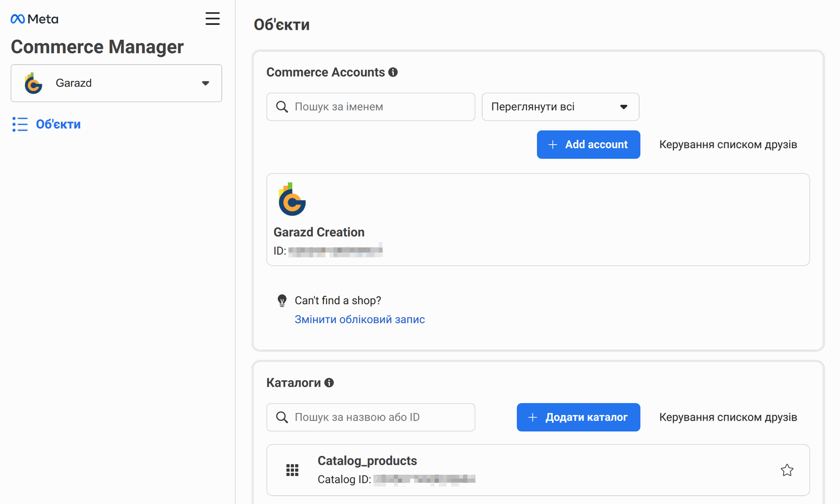The image size is (840, 504).
Task: Follow the Змінити обліковий запис link
Action: point(360,320)
